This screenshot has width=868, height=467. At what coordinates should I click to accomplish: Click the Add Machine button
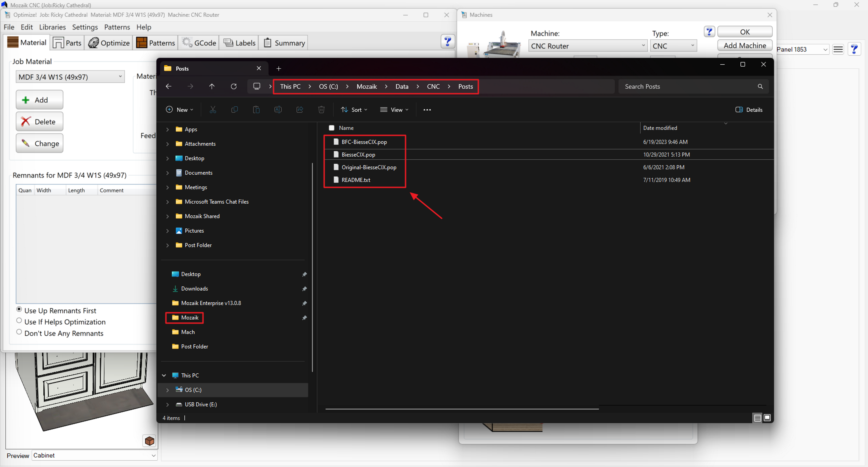745,45
